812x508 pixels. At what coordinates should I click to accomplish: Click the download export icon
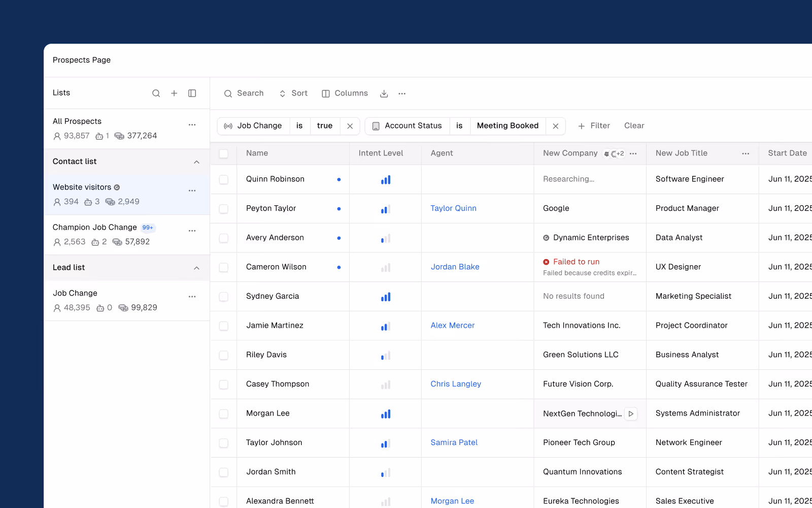point(384,93)
